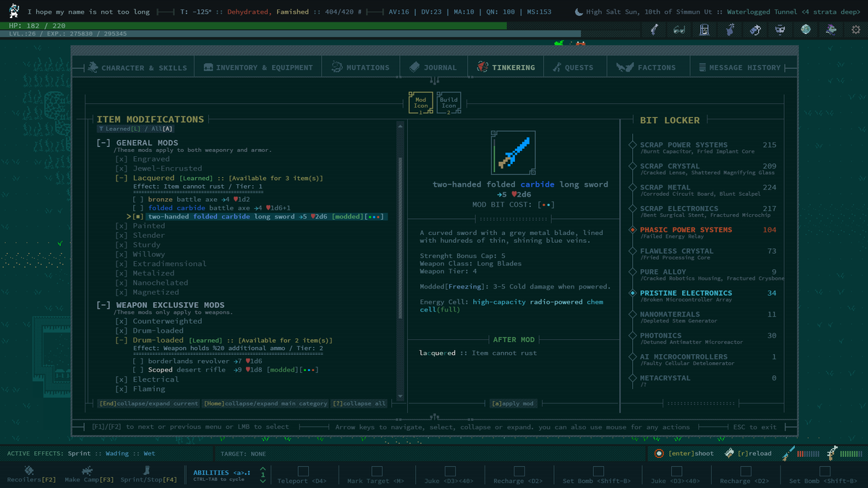Click the abilities page stepper arrows
The image size is (868, 488).
pos(263,474)
